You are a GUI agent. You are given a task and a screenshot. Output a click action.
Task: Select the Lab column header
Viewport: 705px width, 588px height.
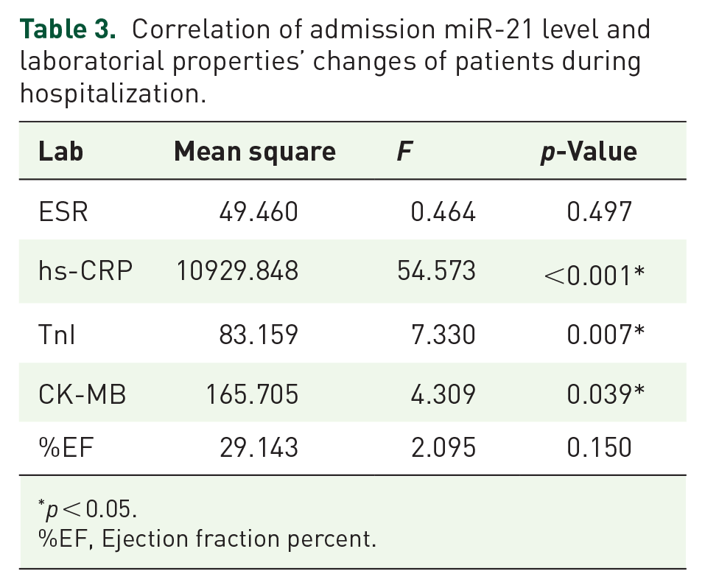[x=60, y=151]
